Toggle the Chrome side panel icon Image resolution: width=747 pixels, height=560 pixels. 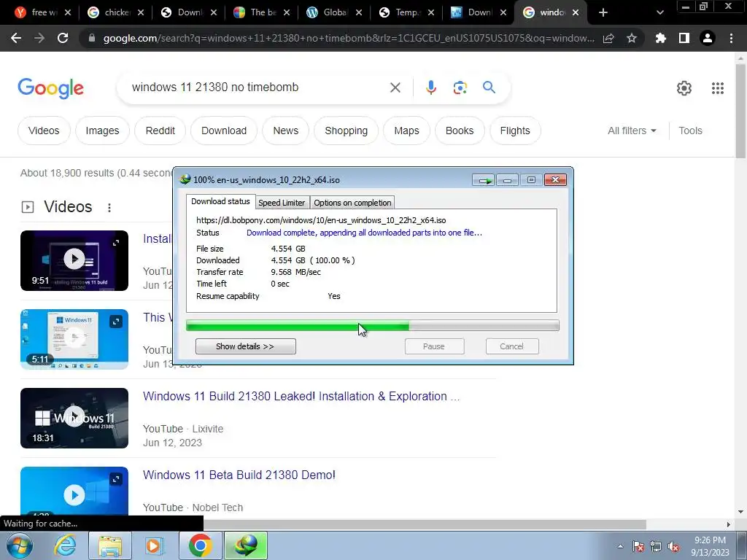[x=684, y=38]
